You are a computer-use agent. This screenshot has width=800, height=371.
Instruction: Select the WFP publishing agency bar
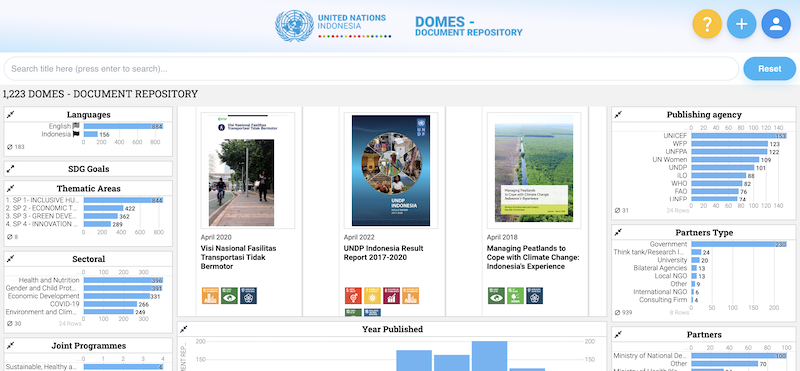730,144
